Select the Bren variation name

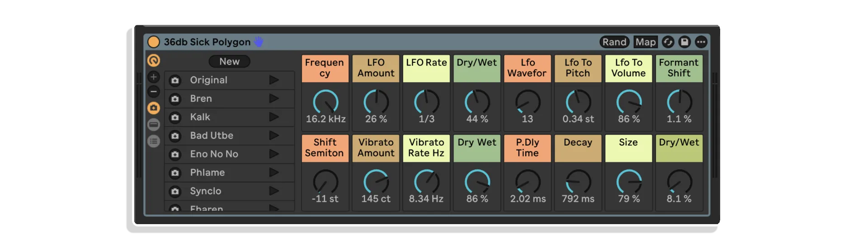(201, 99)
